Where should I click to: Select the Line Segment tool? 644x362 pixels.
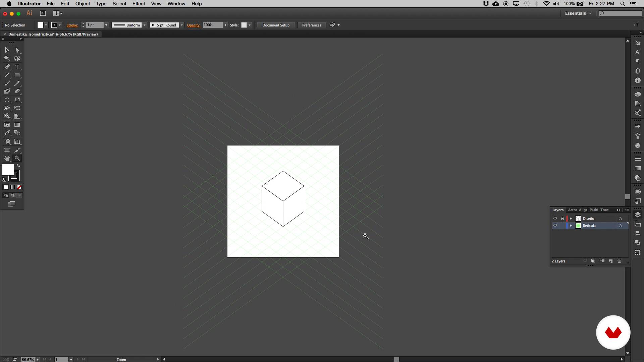[7, 75]
